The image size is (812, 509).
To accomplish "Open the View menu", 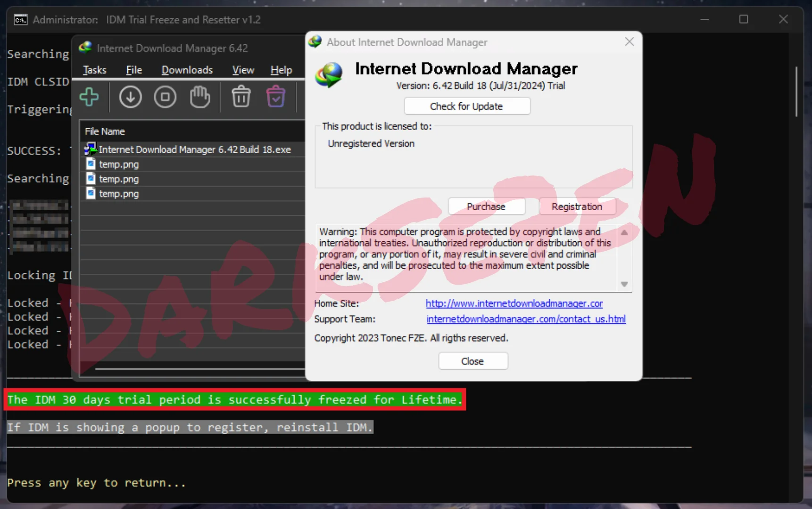I will (x=243, y=70).
